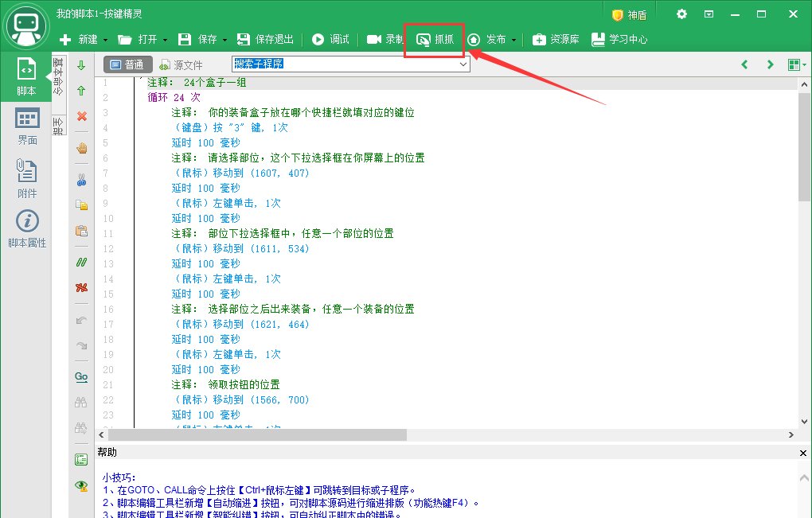The height and width of the screenshot is (518, 812).
Task: Expand the 发布 dropdown arrow
Action: (513, 40)
